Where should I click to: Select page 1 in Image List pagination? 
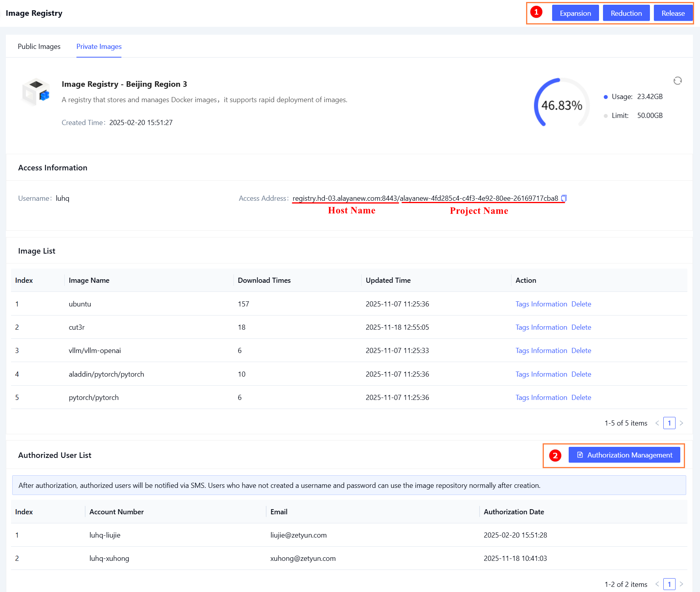pos(669,423)
